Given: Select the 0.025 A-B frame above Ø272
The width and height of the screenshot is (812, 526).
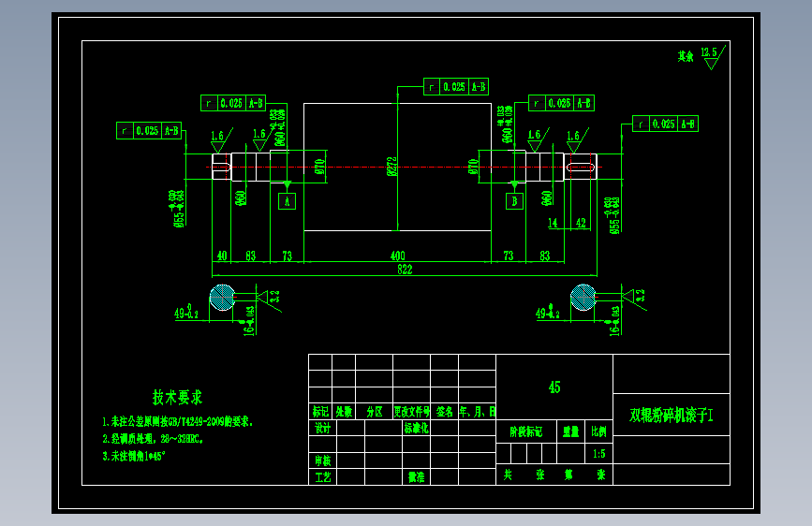Looking at the screenshot, I should (x=456, y=86).
